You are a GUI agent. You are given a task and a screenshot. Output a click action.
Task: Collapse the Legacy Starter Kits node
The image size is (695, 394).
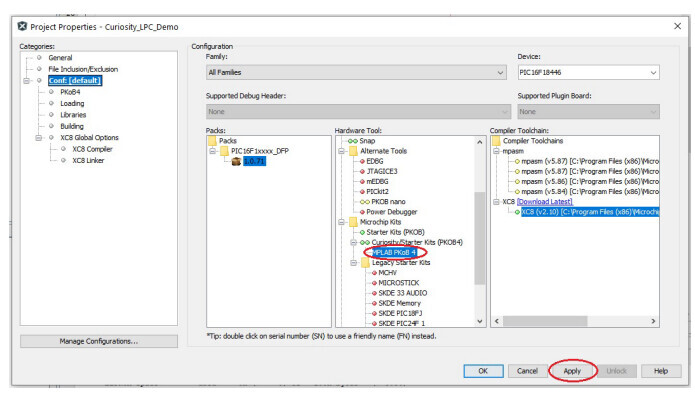click(x=354, y=263)
